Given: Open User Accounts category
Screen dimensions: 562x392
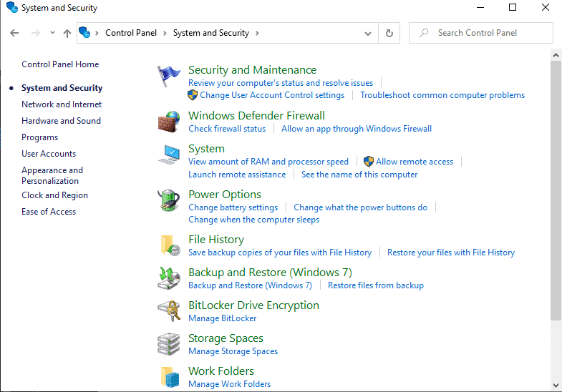Looking at the screenshot, I should click(49, 154).
